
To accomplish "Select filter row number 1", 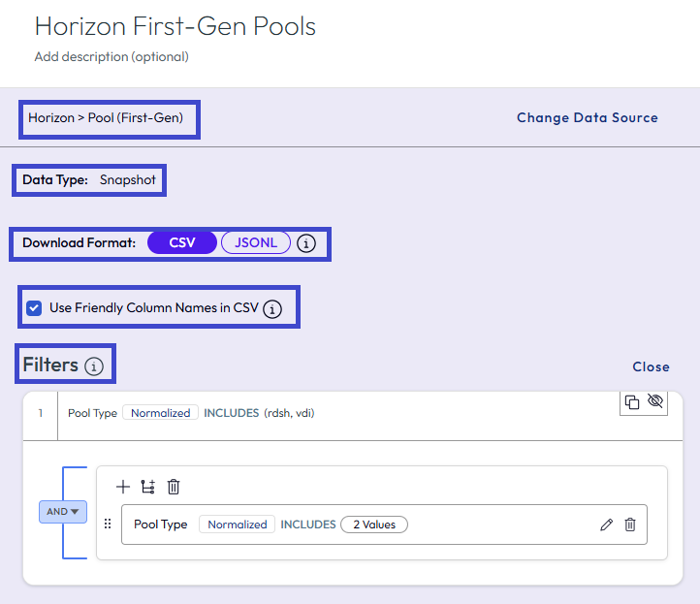I will click(x=40, y=413).
